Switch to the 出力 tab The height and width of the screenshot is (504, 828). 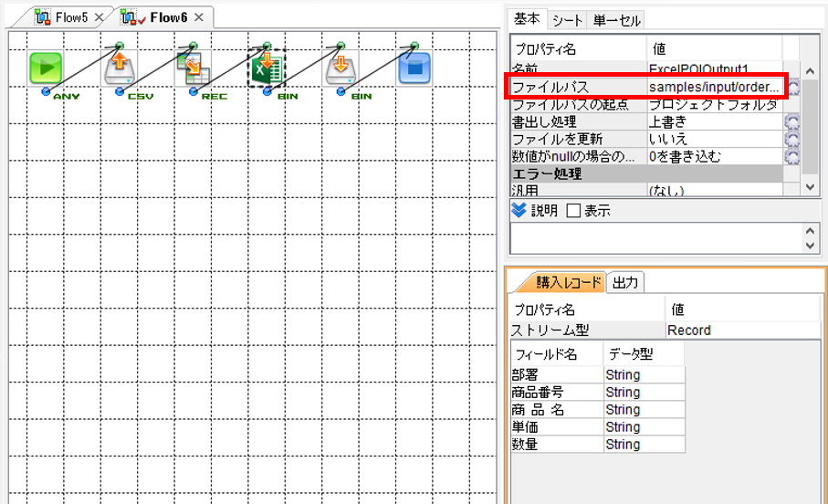coord(625,283)
